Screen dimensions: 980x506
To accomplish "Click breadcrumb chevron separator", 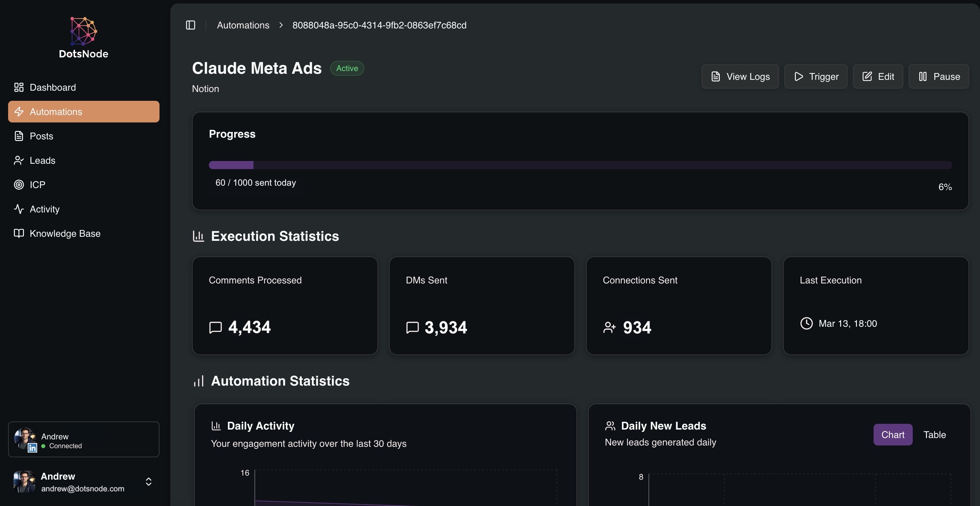I will (x=281, y=25).
